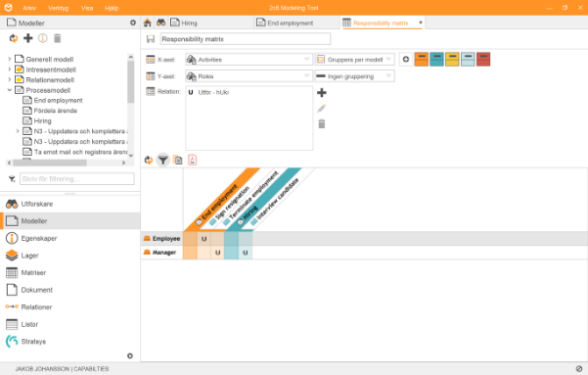Collapse the Processmodell tree node
The image size is (588, 375).
10,90
